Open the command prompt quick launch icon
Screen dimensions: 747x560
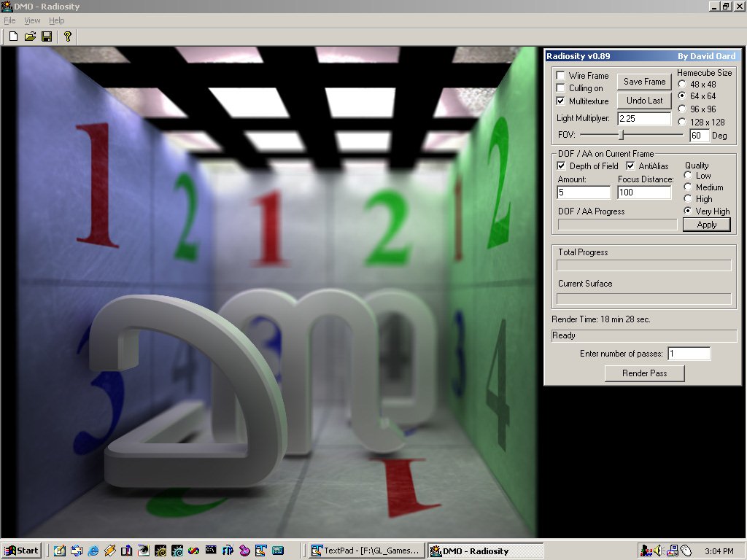211,551
